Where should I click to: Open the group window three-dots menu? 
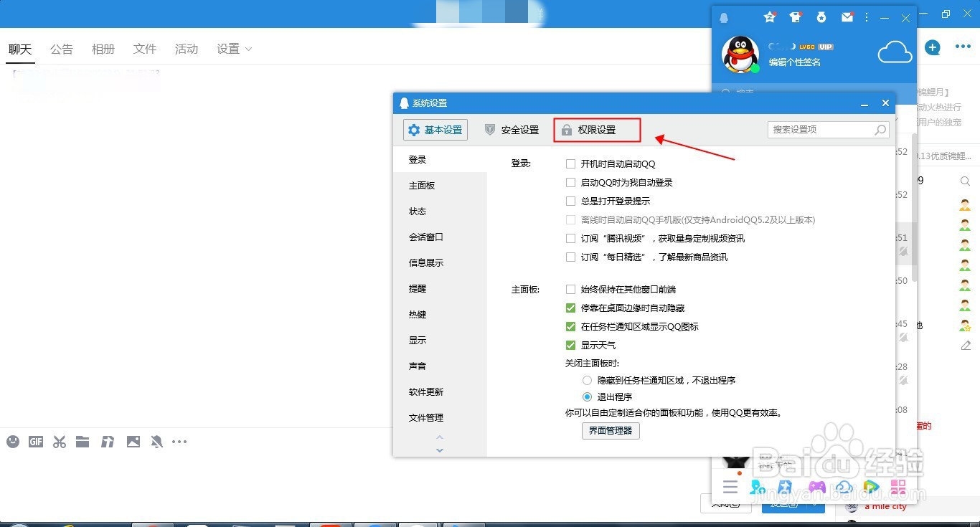coord(963,47)
